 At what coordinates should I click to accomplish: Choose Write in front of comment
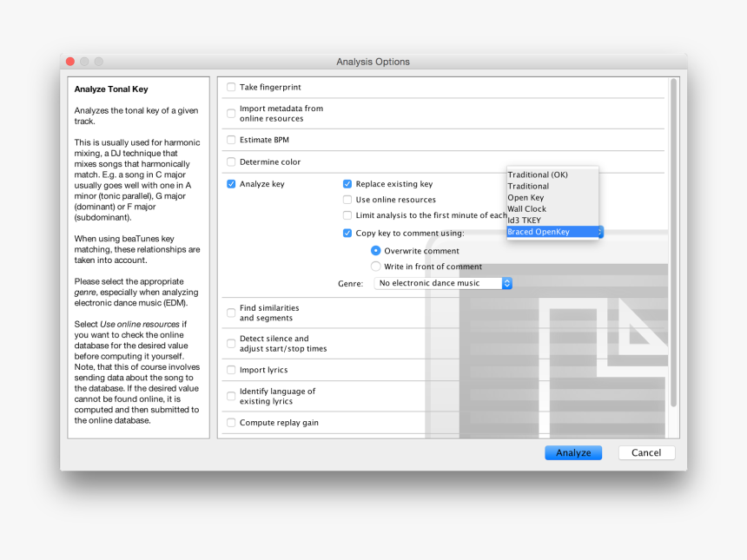(376, 267)
